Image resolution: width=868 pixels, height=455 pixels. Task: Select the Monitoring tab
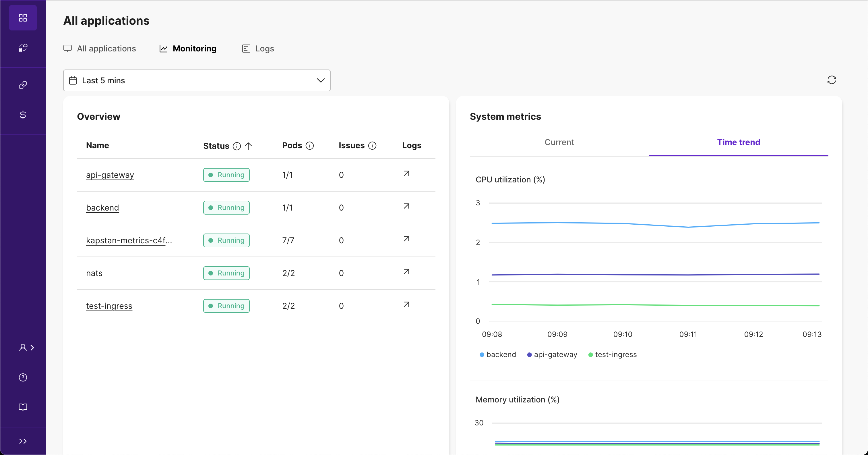pyautogui.click(x=188, y=49)
